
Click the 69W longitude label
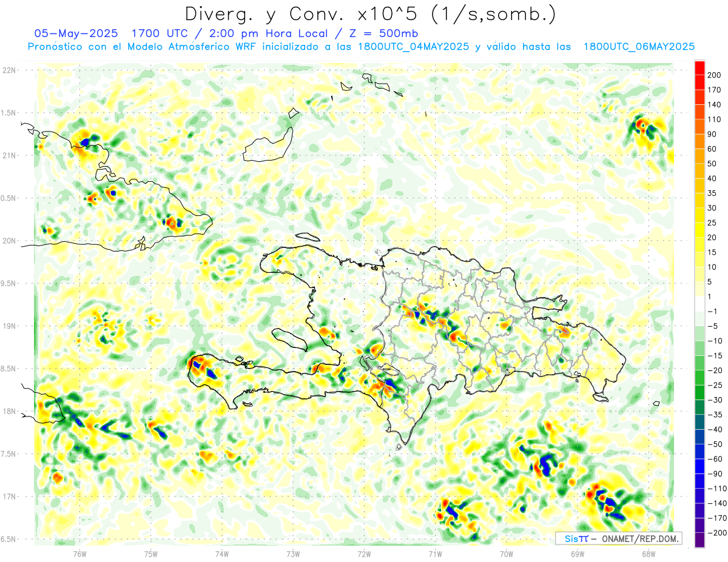click(578, 554)
